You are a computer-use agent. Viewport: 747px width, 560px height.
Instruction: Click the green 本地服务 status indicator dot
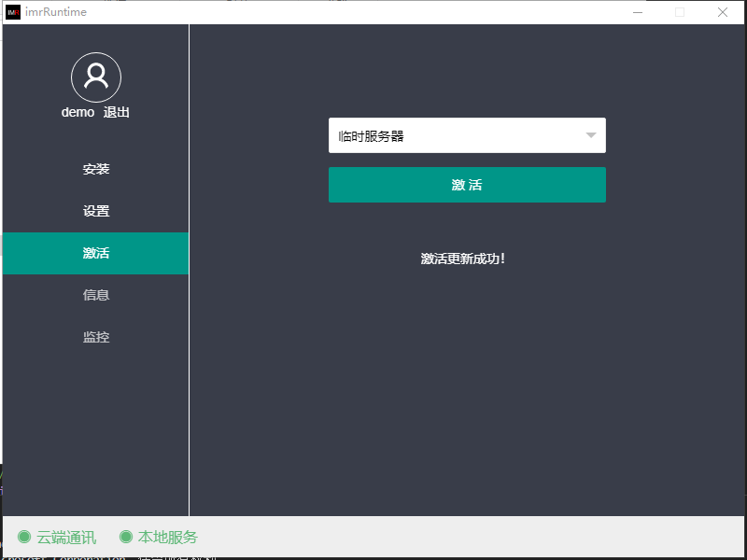(126, 537)
